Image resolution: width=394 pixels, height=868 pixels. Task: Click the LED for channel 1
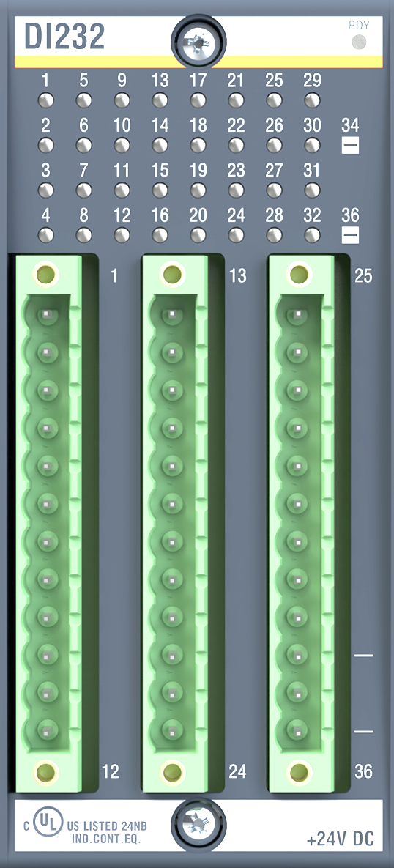46,101
